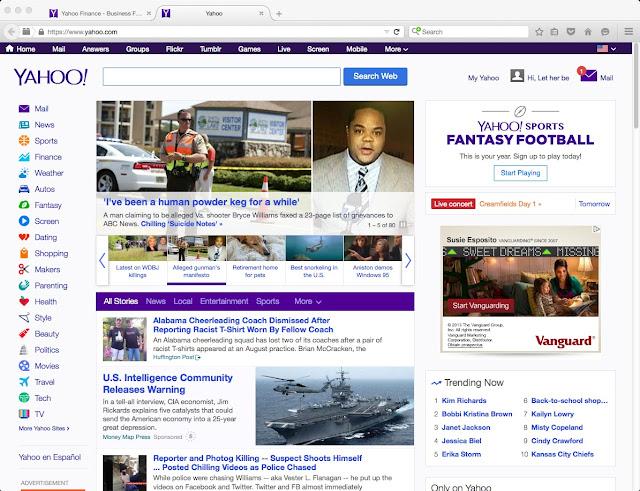
Task: Click the Start Playing button
Action: click(x=520, y=173)
